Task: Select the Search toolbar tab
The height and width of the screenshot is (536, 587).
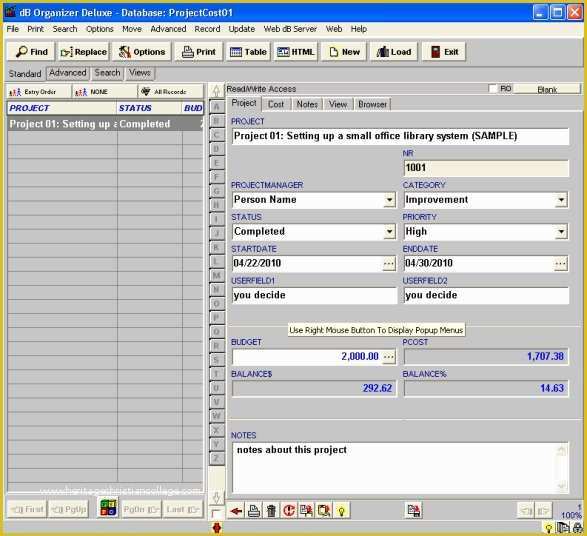Action: tap(107, 73)
